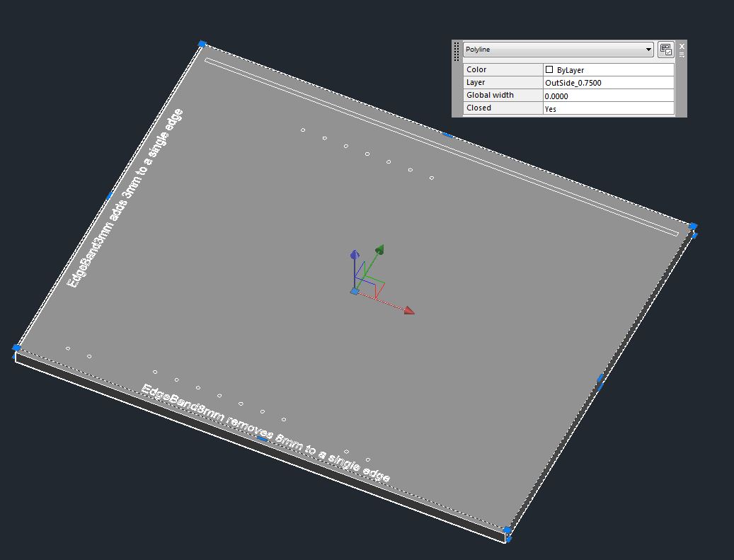Select the top-left corner grip of the panel
Viewport: 734px width, 560px height.
click(x=202, y=44)
